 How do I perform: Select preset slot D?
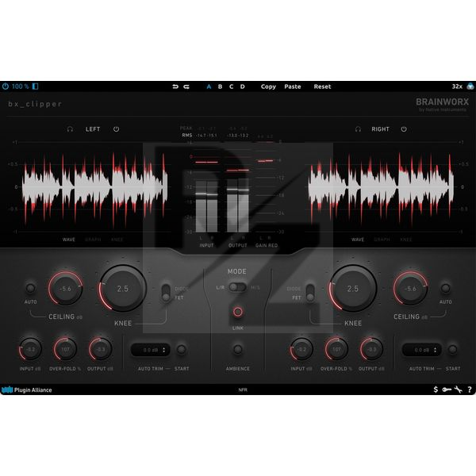pyautogui.click(x=243, y=86)
